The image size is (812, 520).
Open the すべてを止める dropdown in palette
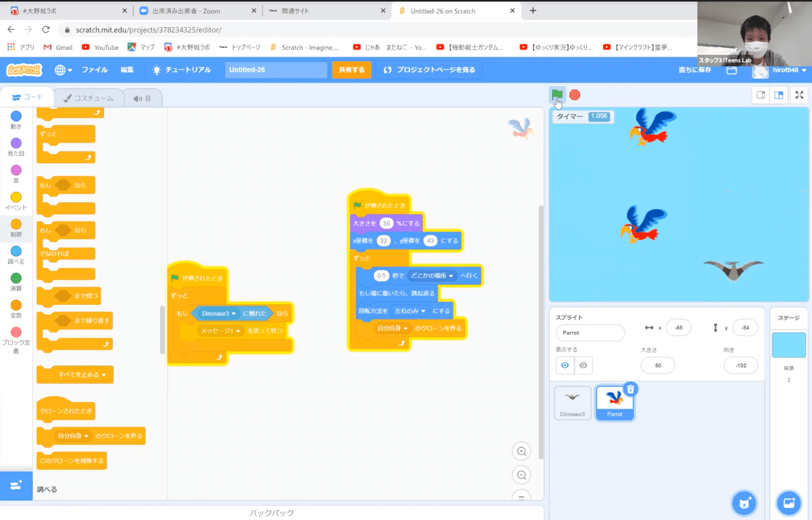82,375
